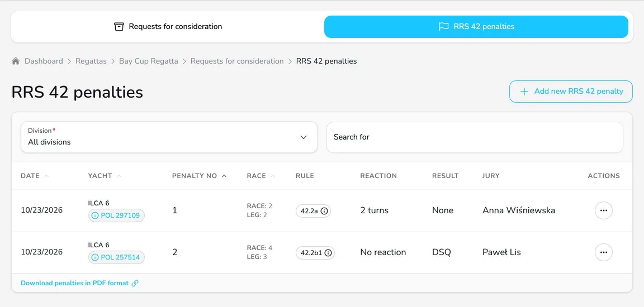Click the RRS 42 penalties breadcrumb text
The image size is (644, 307).
click(326, 61)
